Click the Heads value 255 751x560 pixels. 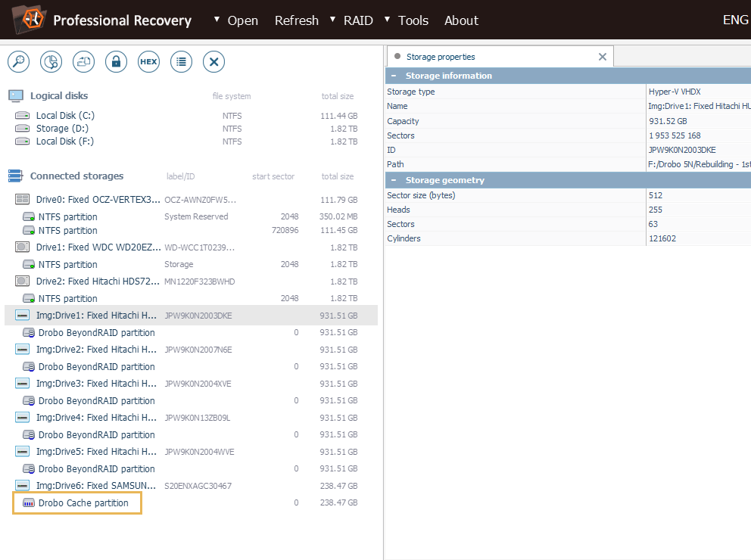(x=655, y=210)
